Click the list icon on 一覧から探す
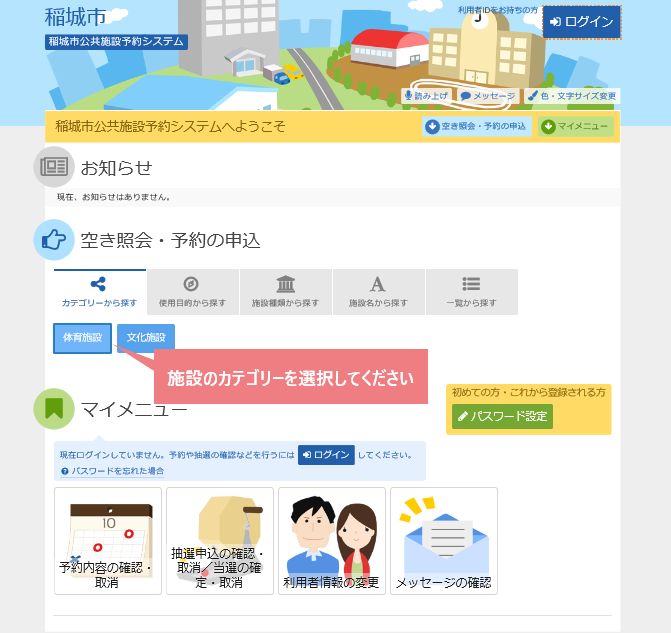The height and width of the screenshot is (633, 671). pos(471,284)
